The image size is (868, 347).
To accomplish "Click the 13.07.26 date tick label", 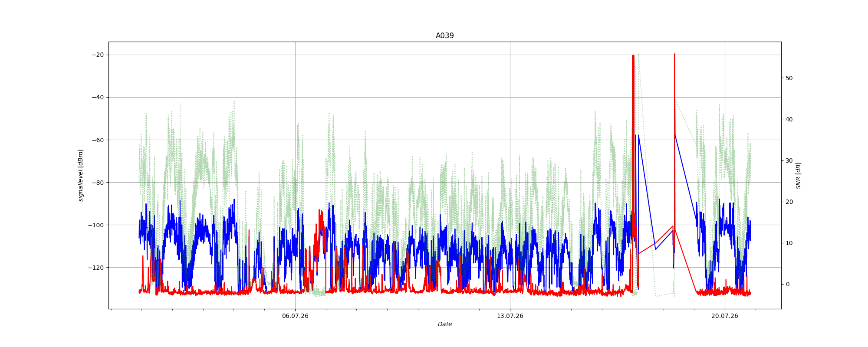I will 510,316.
